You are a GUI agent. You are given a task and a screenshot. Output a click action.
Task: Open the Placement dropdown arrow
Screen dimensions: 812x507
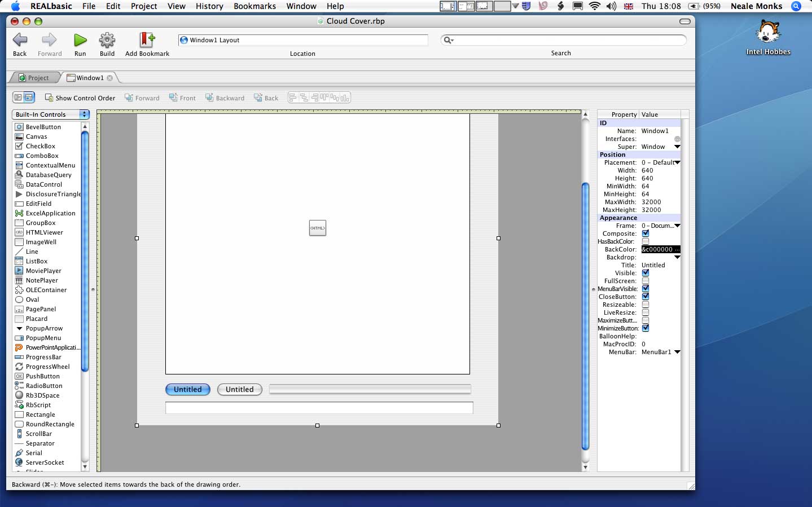[677, 162]
